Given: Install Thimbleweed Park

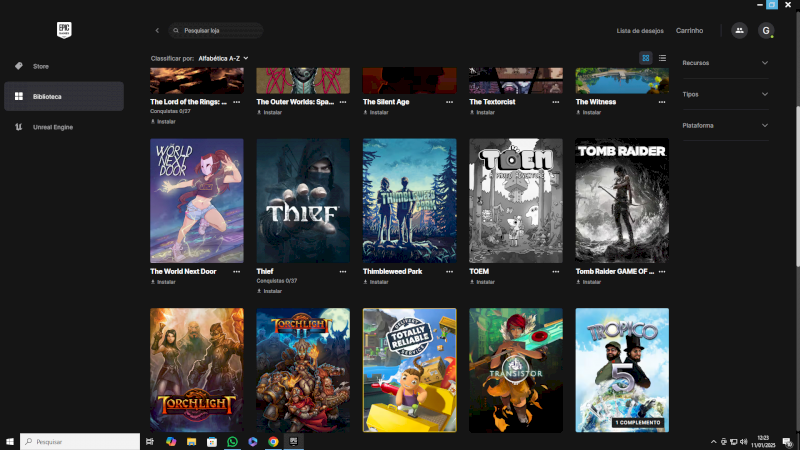Looking at the screenshot, I should click(x=376, y=282).
